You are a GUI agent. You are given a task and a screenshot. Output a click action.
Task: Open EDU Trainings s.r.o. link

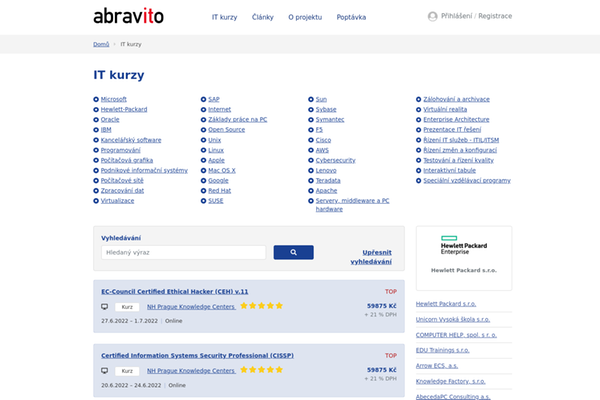(x=443, y=350)
